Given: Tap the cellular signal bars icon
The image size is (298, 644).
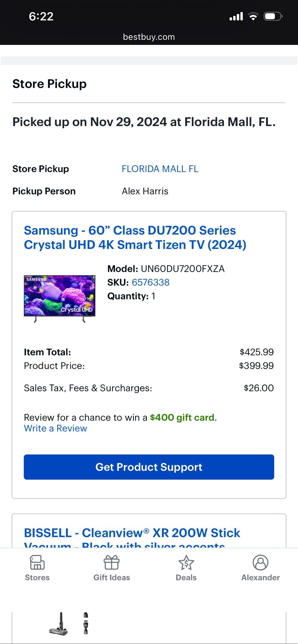Looking at the screenshot, I should point(236,16).
